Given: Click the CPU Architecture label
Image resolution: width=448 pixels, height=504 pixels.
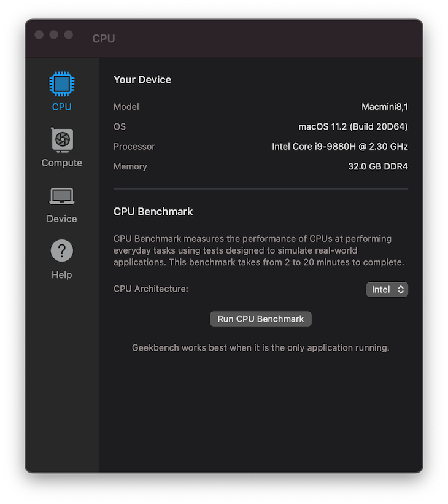Looking at the screenshot, I should 151,289.
